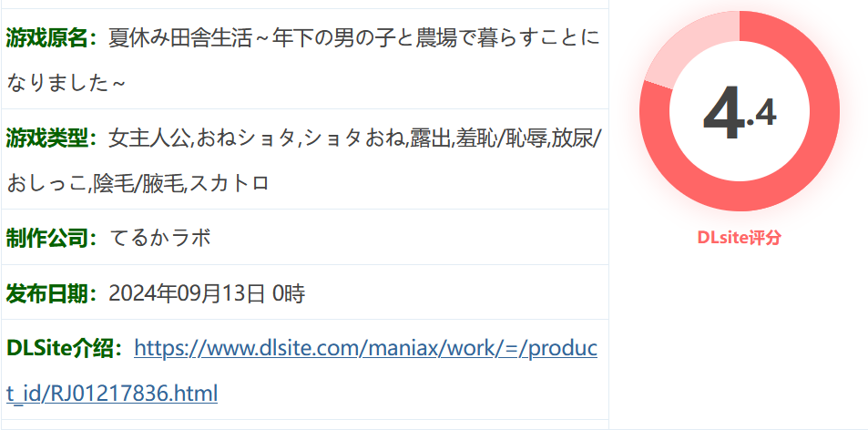The image size is (868, 430).
Task: Click the release date 2024年09月13日 text
Action: 187,294
